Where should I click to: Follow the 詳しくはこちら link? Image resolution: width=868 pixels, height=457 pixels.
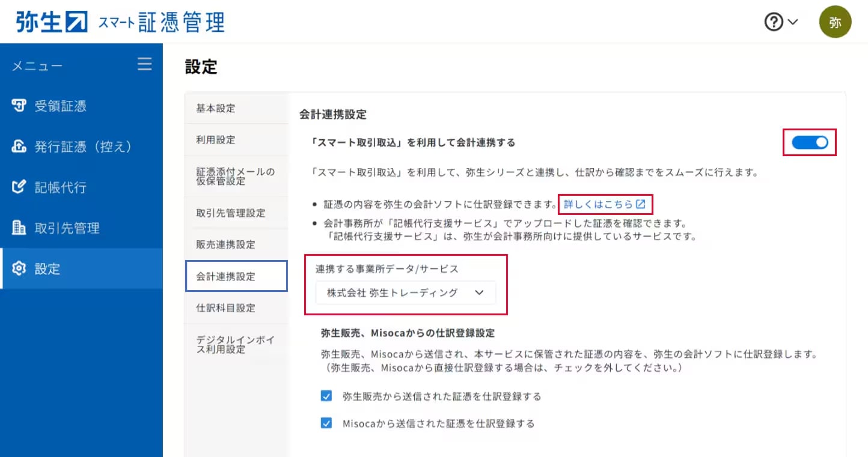tap(604, 204)
